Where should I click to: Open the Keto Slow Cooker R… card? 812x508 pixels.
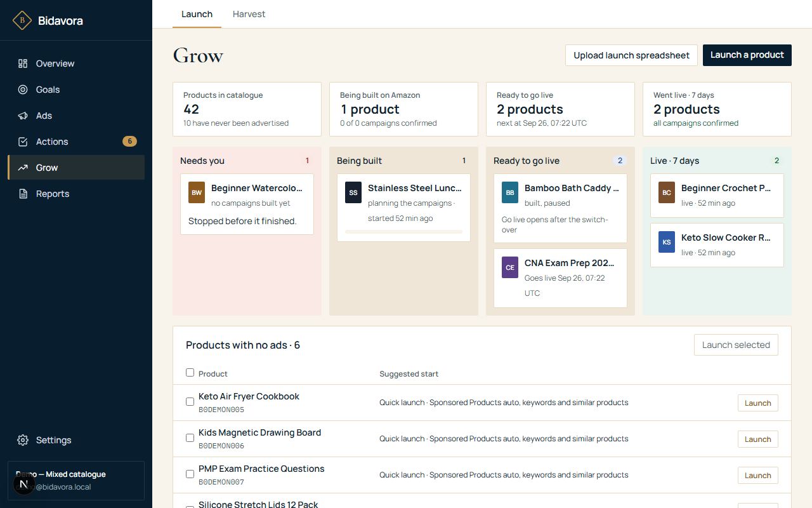point(717,245)
